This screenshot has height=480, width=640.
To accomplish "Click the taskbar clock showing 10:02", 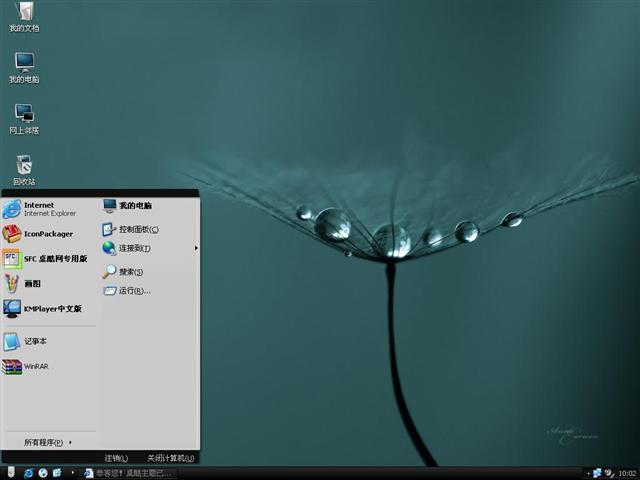I will (x=627, y=473).
